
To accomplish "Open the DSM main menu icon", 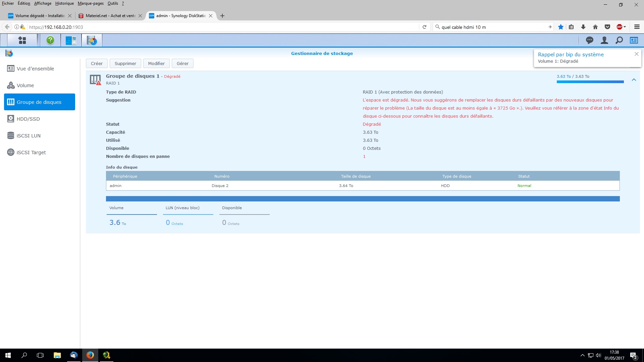I will [22, 40].
